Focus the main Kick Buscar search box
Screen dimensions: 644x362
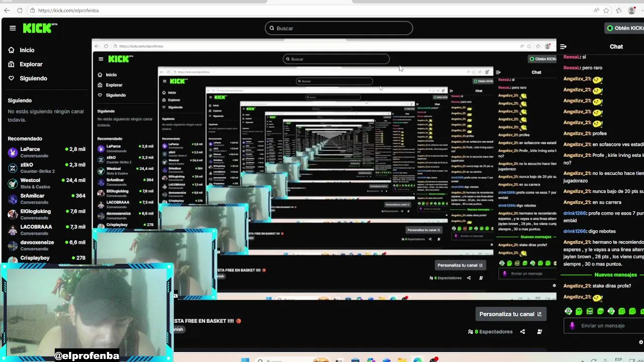(339, 28)
